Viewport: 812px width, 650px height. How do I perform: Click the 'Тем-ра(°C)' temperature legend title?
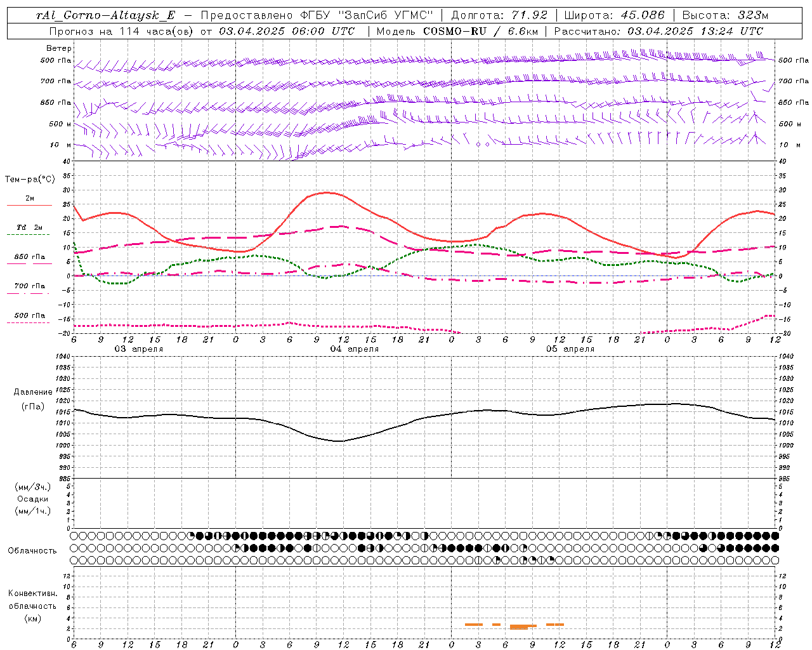[x=30, y=180]
